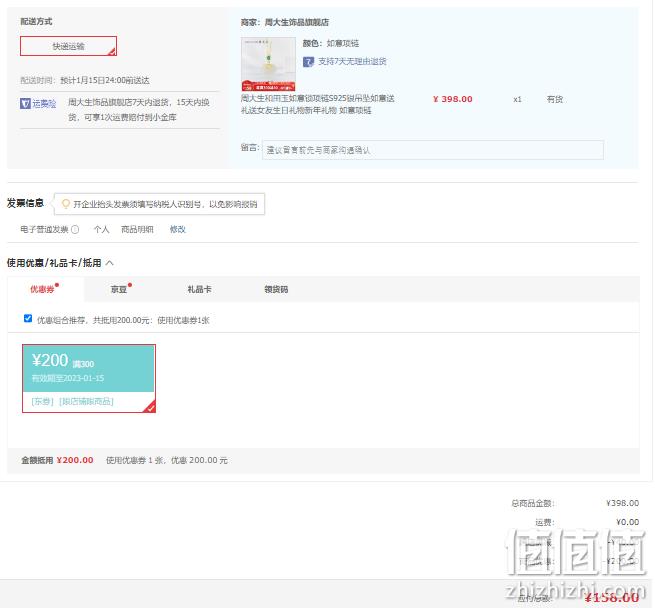Click the 限店铺限商品 coupon tag
This screenshot has height=608, width=655.
point(86,402)
